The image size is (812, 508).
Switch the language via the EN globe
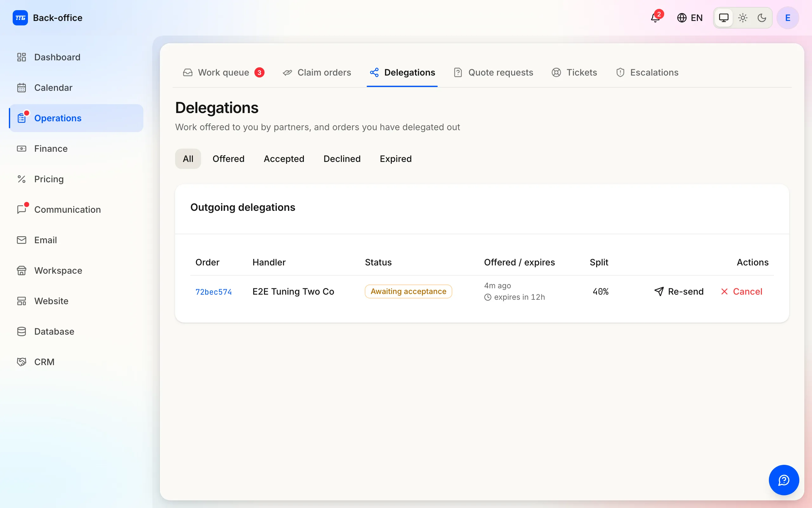click(690, 18)
